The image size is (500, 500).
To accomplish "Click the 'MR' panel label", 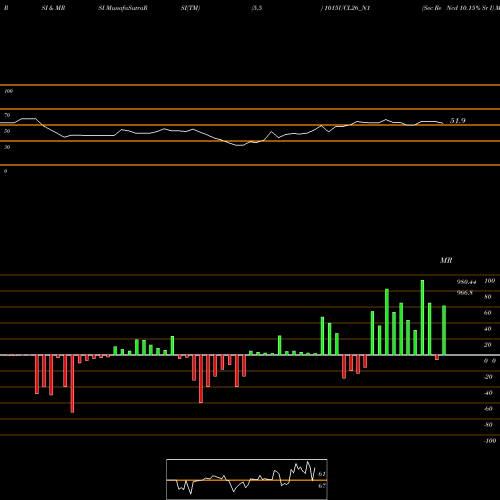I will pyautogui.click(x=446, y=260).
